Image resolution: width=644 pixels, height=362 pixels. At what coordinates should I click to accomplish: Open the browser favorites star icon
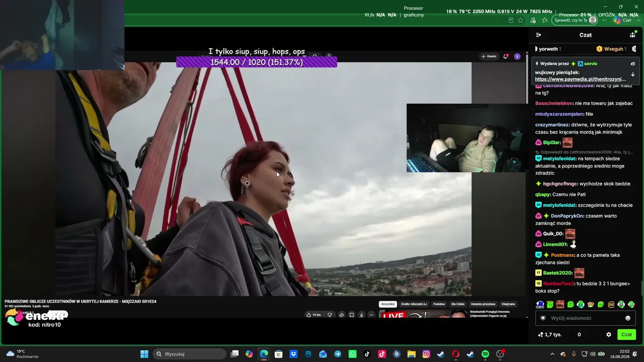tap(521, 20)
